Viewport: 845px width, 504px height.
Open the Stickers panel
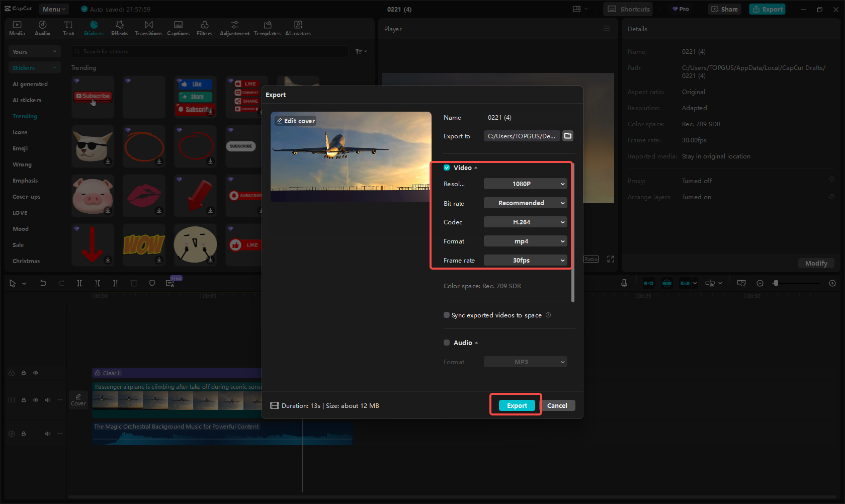94,28
